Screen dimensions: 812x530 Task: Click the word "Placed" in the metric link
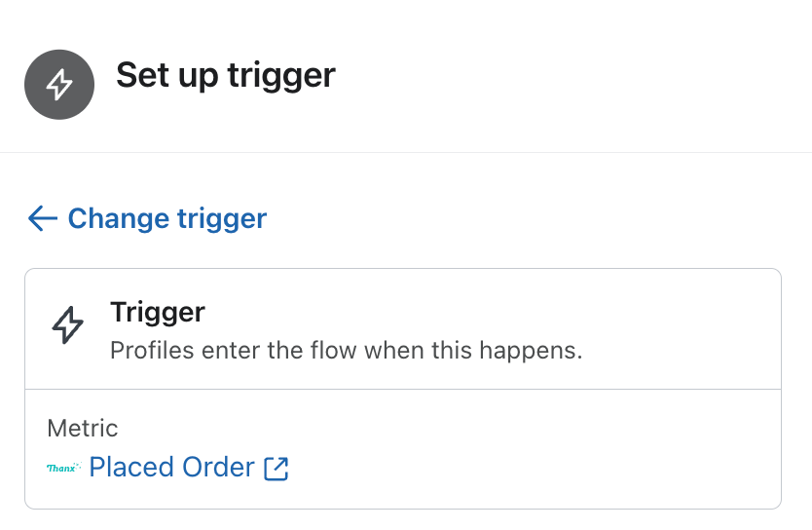[129, 468]
